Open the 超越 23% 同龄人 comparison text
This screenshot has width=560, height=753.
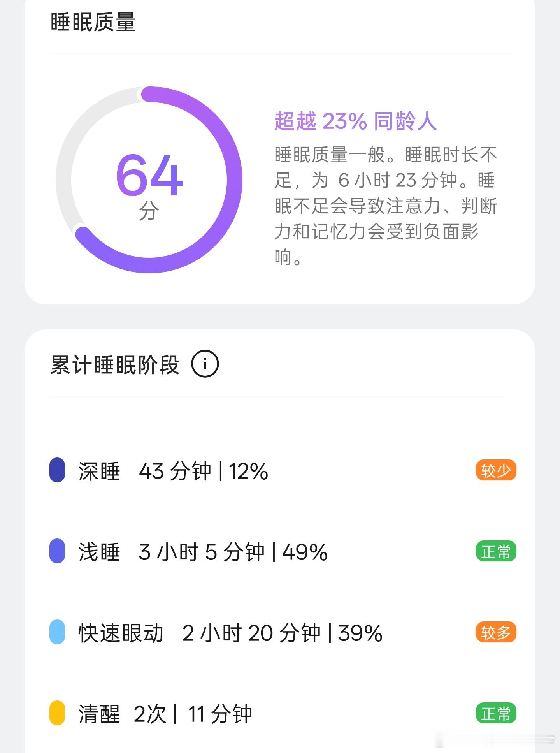coord(355,121)
